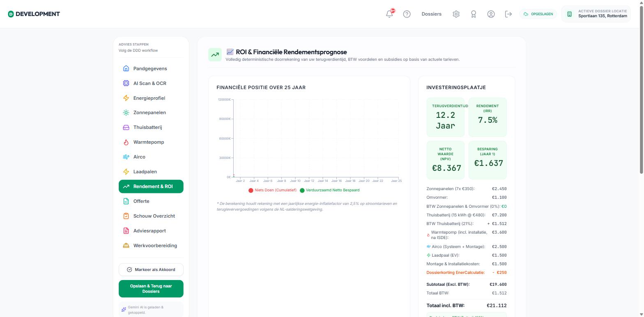Open the help question mark icon
The image size is (644, 317).
[x=407, y=14]
